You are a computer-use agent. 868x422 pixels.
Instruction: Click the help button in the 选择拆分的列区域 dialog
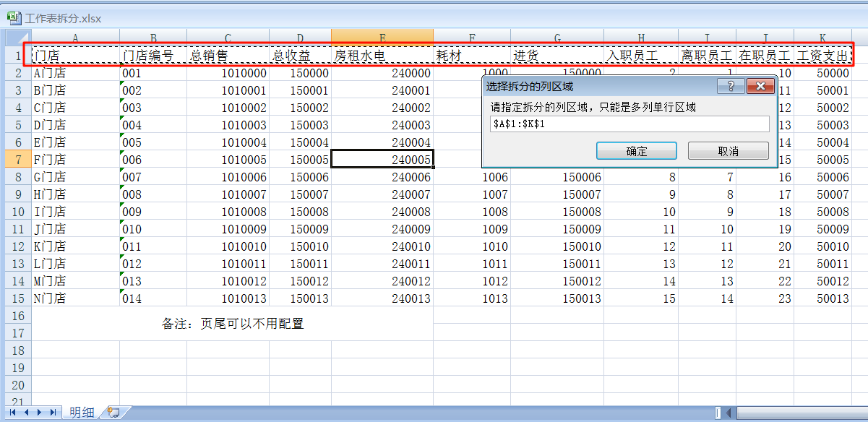731,86
